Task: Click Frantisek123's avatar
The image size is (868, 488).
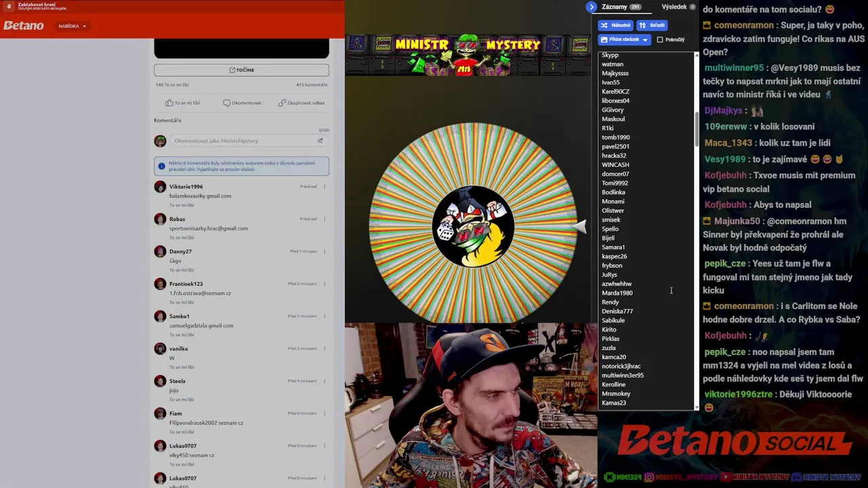Action: click(x=160, y=284)
